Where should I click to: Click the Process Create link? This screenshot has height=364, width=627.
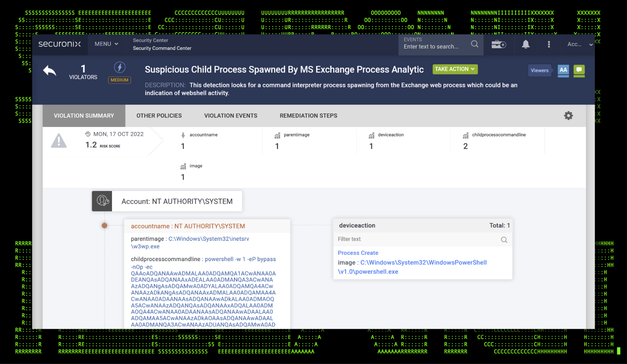tap(358, 253)
